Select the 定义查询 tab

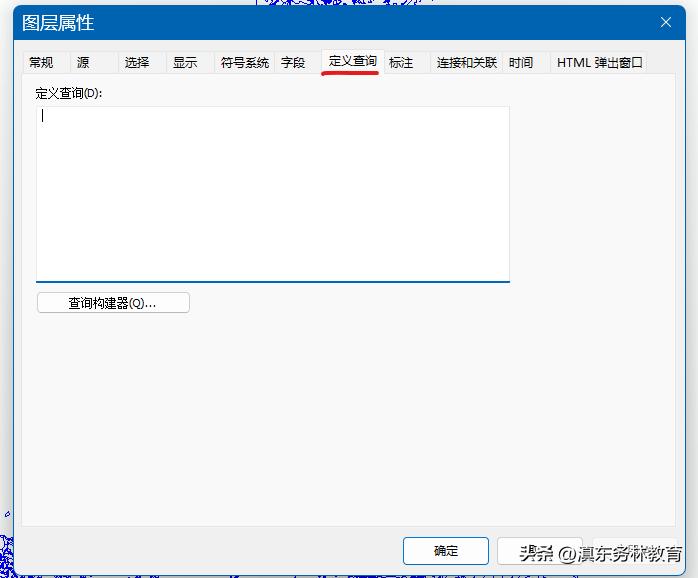click(x=353, y=61)
